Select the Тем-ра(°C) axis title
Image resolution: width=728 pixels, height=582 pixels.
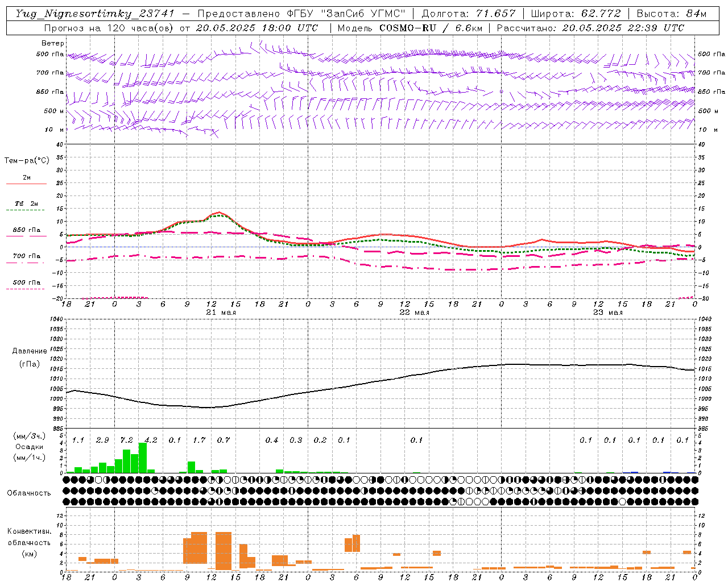click(x=27, y=161)
